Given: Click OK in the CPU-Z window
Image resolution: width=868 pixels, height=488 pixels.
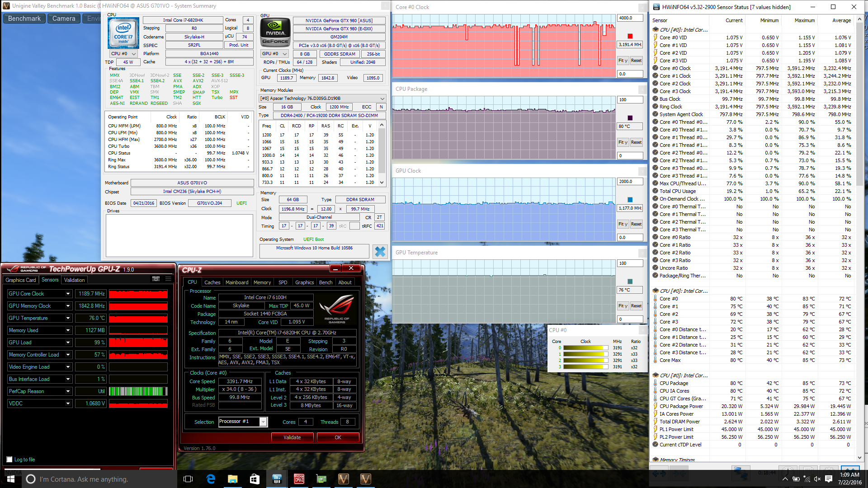Looking at the screenshot, I should (x=338, y=437).
